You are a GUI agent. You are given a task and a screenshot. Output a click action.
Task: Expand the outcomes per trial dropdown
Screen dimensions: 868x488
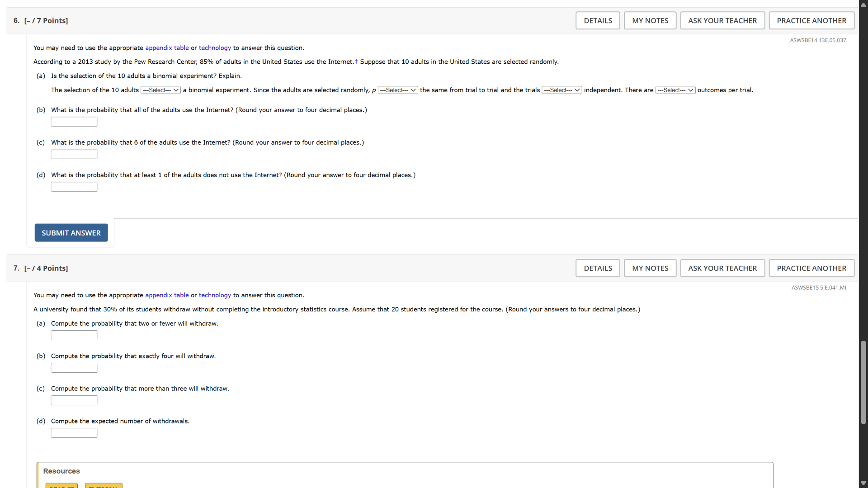(675, 90)
